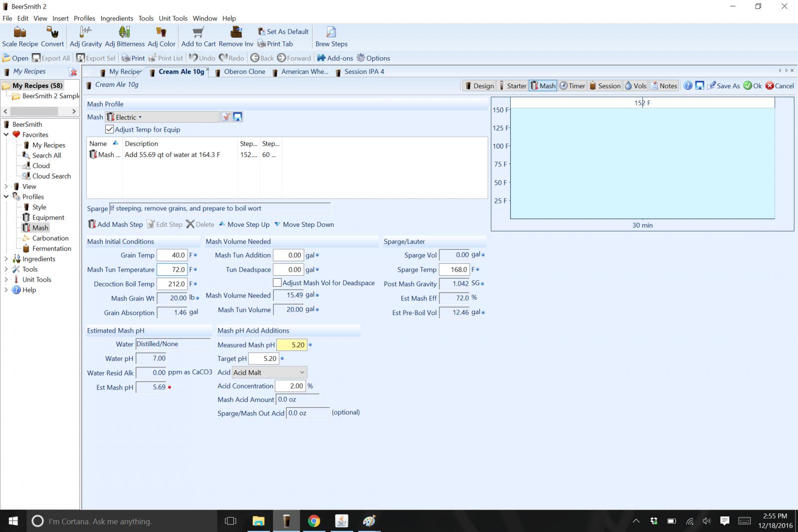Switch to the Design tab
This screenshot has width=798, height=532.
479,86
